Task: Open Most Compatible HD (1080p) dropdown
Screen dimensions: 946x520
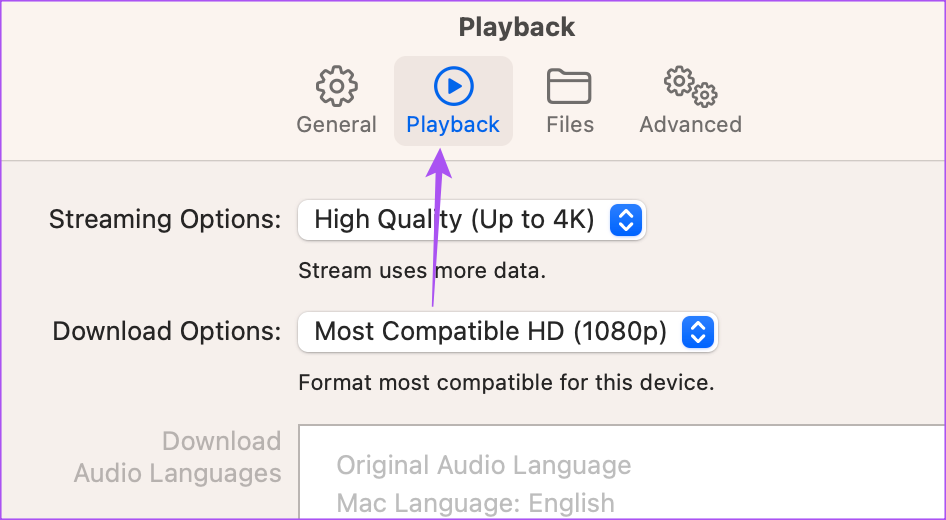Action: tap(508, 332)
